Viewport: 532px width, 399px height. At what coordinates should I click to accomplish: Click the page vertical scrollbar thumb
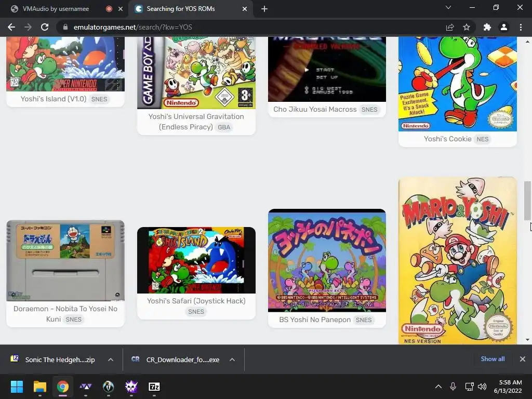[x=527, y=201]
